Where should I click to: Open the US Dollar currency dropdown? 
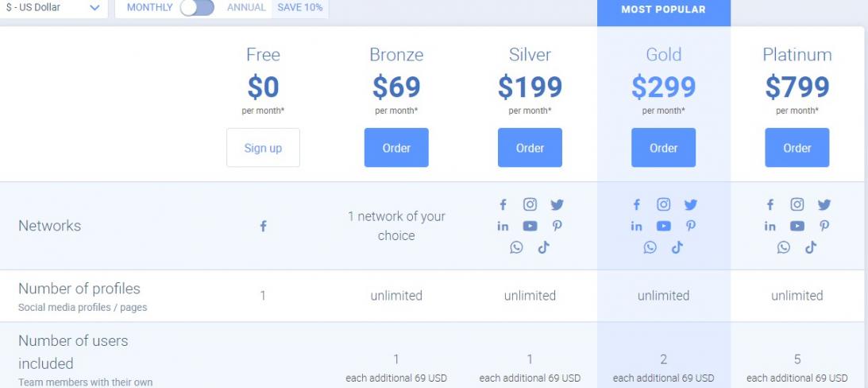tap(53, 8)
